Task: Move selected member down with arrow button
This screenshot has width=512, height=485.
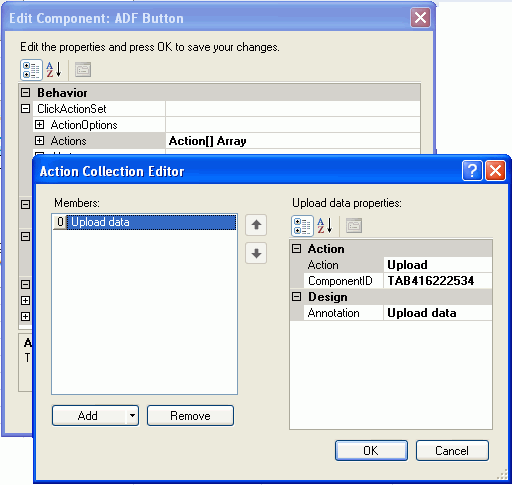Action: 256,254
